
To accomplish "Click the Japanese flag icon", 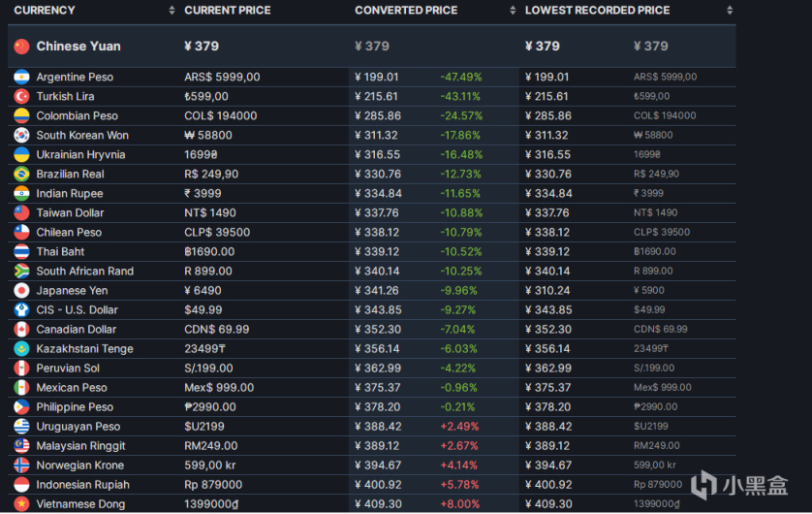I will (21, 291).
